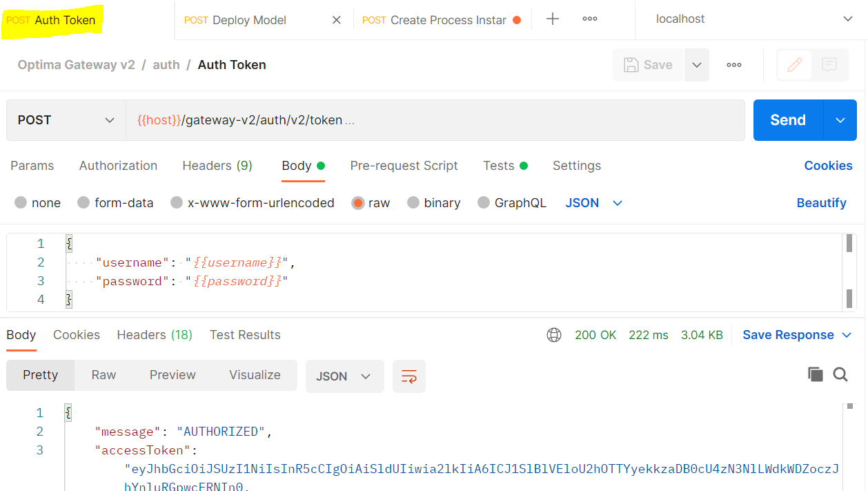Screen dimensions: 868x491
Task: Select x-www-form-urlencoded body type
Action: (177, 203)
